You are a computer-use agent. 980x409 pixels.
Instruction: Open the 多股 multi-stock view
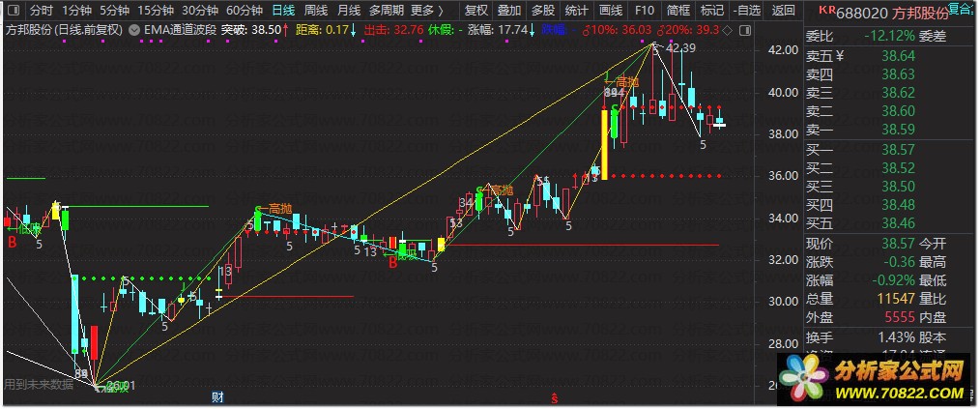543,10
